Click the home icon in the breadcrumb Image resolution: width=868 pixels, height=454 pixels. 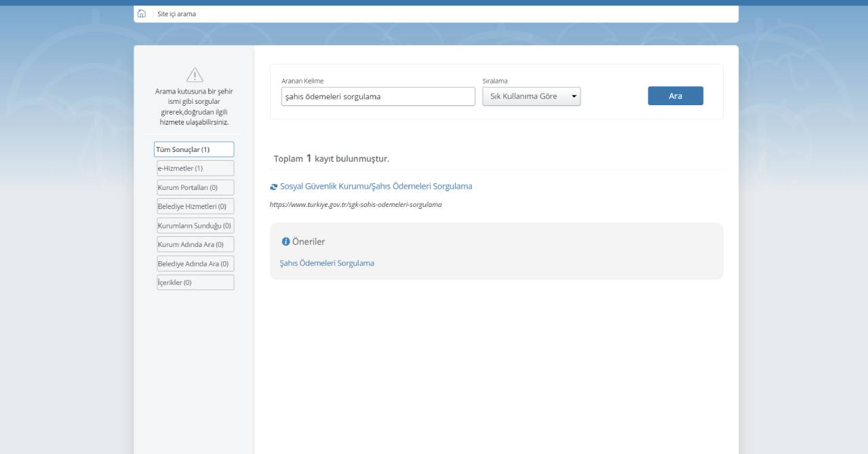coord(142,14)
